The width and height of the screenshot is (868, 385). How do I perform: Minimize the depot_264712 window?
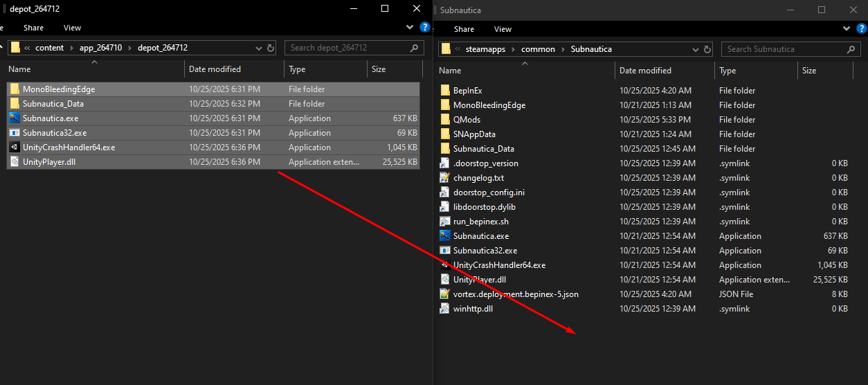[x=353, y=8]
